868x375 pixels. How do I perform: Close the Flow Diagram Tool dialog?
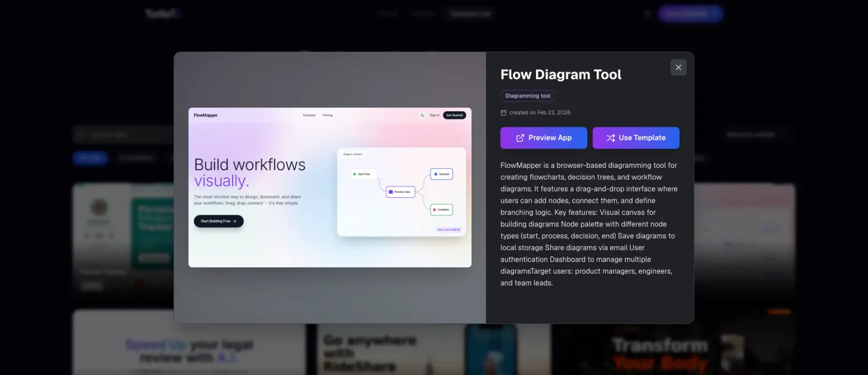[x=678, y=67]
